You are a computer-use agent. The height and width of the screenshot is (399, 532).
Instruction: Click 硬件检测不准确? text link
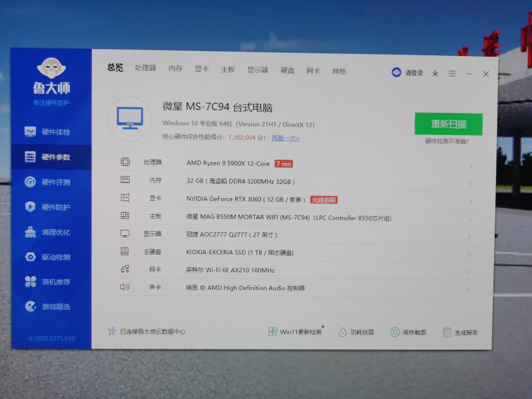tap(447, 141)
